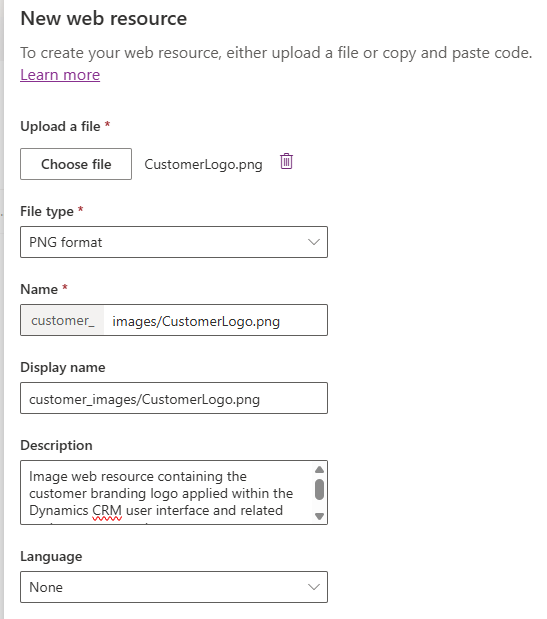Click the customer_ prefix in Name field
This screenshot has height=619, width=547.
tap(63, 321)
